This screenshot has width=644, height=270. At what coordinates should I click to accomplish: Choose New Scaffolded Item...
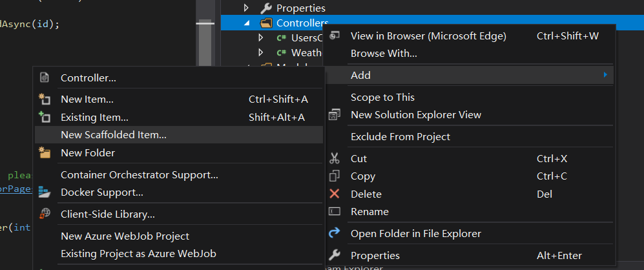tap(179, 135)
